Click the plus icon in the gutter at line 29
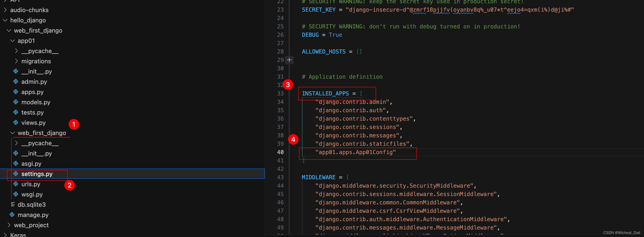 coord(289,60)
